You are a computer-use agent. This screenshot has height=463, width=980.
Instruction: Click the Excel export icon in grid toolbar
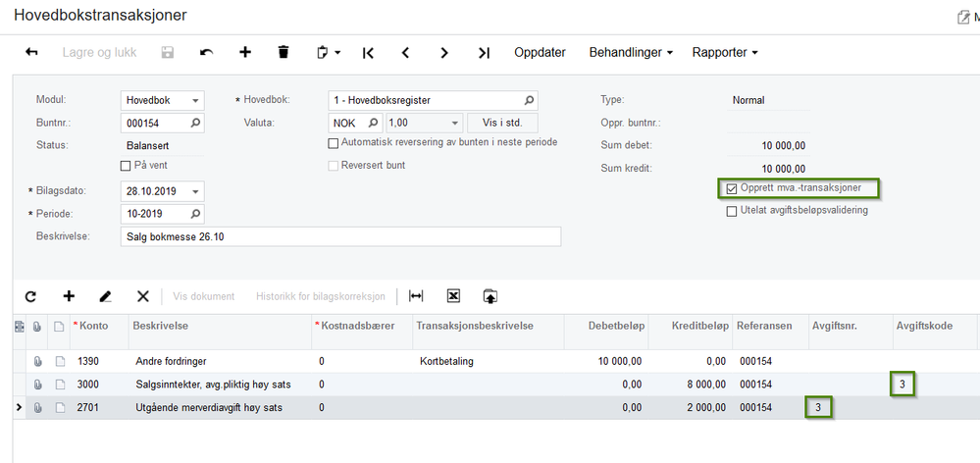(453, 296)
